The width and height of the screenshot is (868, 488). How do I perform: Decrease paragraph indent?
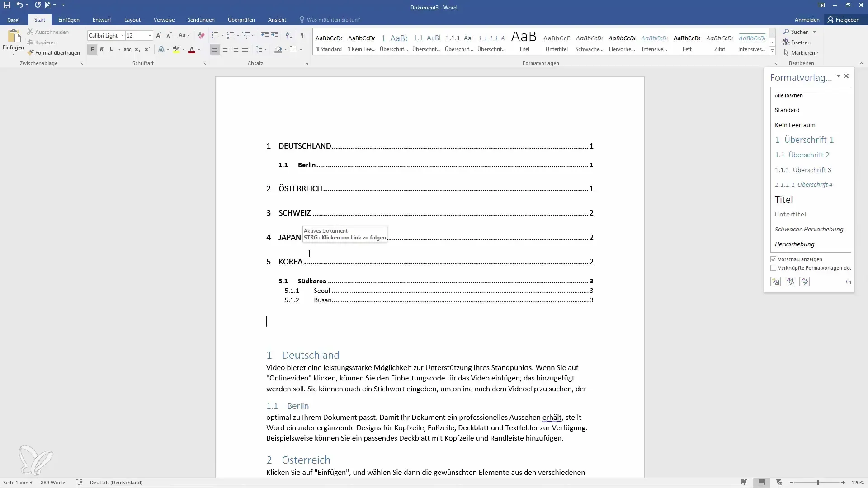click(x=265, y=35)
